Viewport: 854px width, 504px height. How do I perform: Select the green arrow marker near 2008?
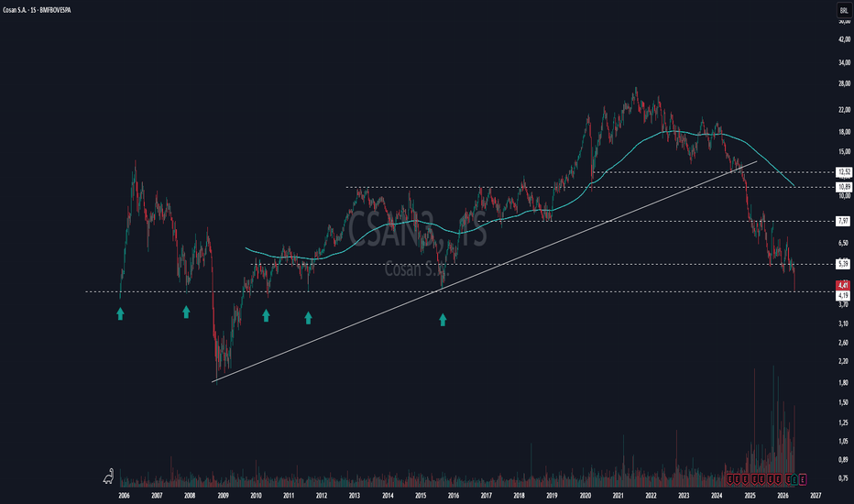pos(186,312)
